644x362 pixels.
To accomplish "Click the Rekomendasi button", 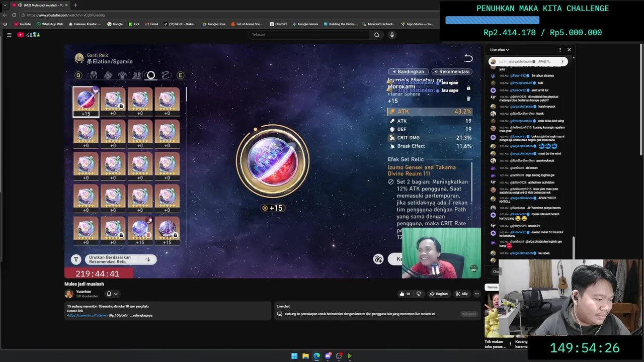I will pyautogui.click(x=451, y=71).
